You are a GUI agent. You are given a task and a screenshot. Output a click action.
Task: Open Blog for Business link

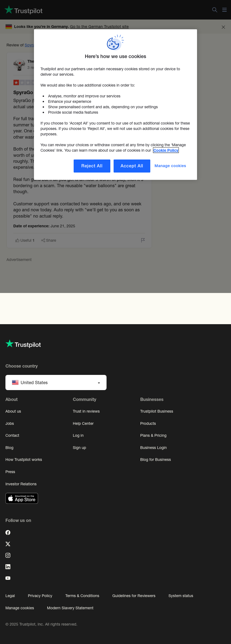click(x=155, y=460)
